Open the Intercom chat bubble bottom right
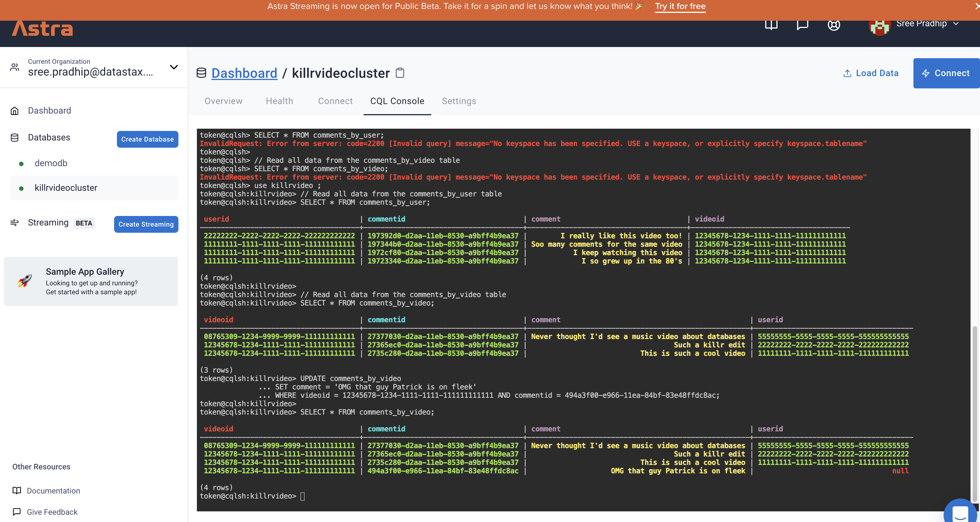Image resolution: width=980 pixels, height=522 pixels. (961, 513)
